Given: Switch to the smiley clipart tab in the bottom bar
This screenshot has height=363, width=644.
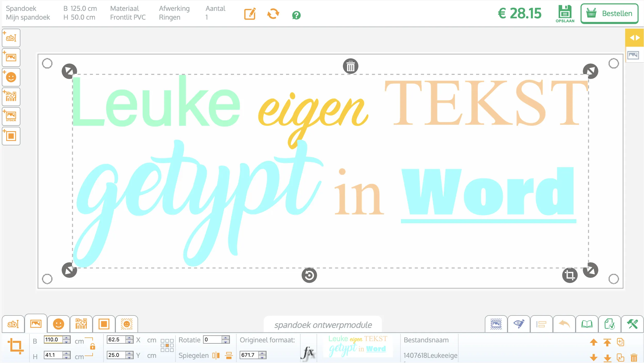Looking at the screenshot, I should pyautogui.click(x=59, y=324).
